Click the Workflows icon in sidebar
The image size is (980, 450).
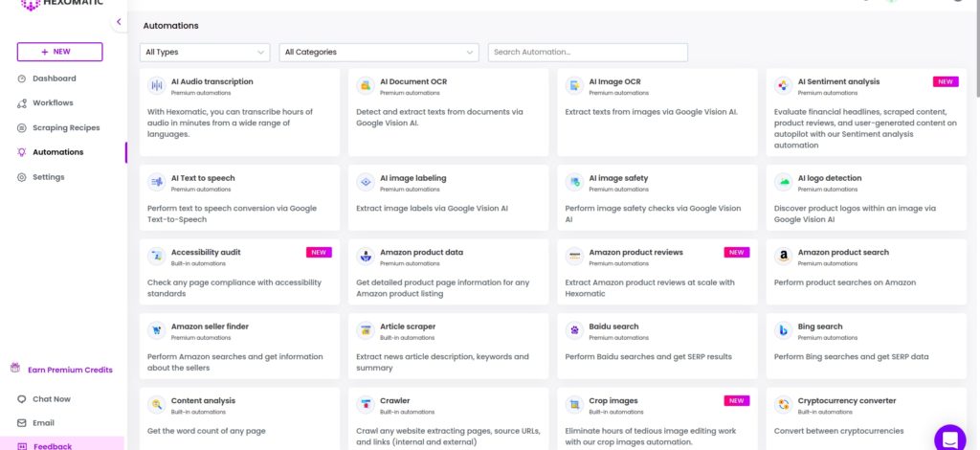coord(22,103)
